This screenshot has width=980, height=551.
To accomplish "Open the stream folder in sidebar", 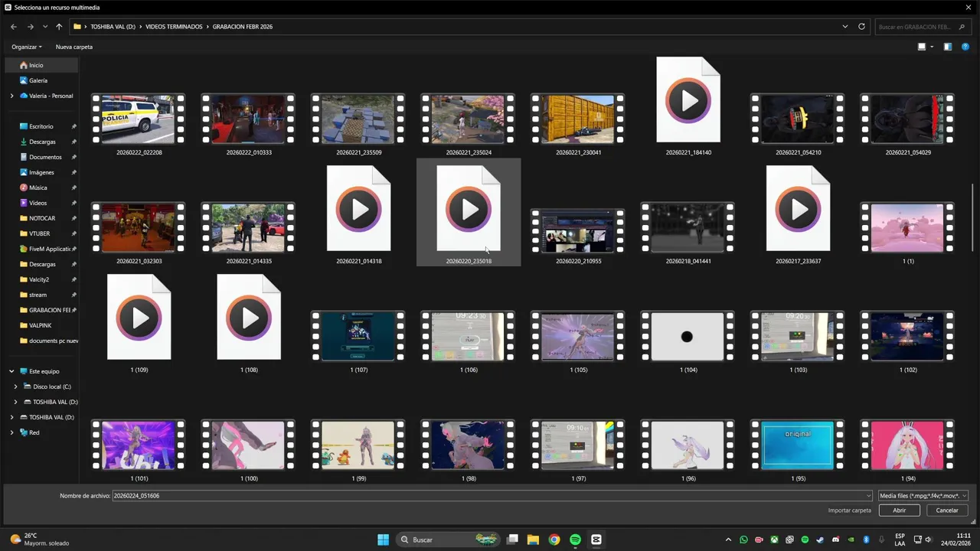I will click(x=38, y=295).
